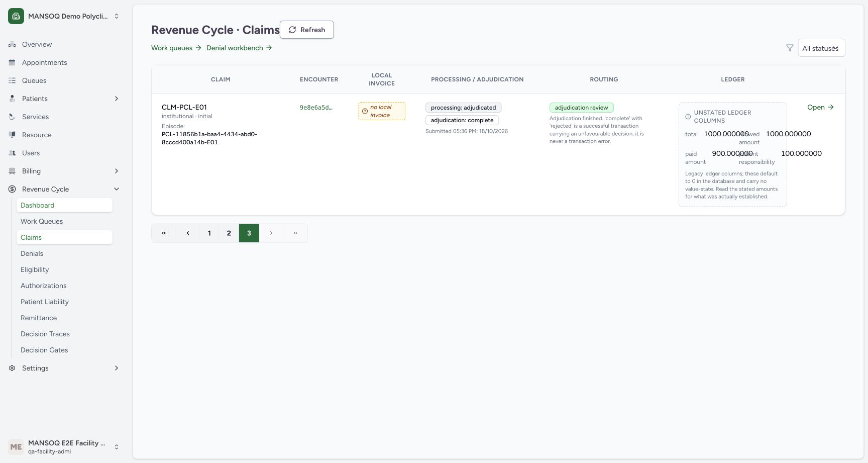Click the filter funnel icon
Image resolution: width=868 pixels, height=463 pixels.
click(790, 48)
